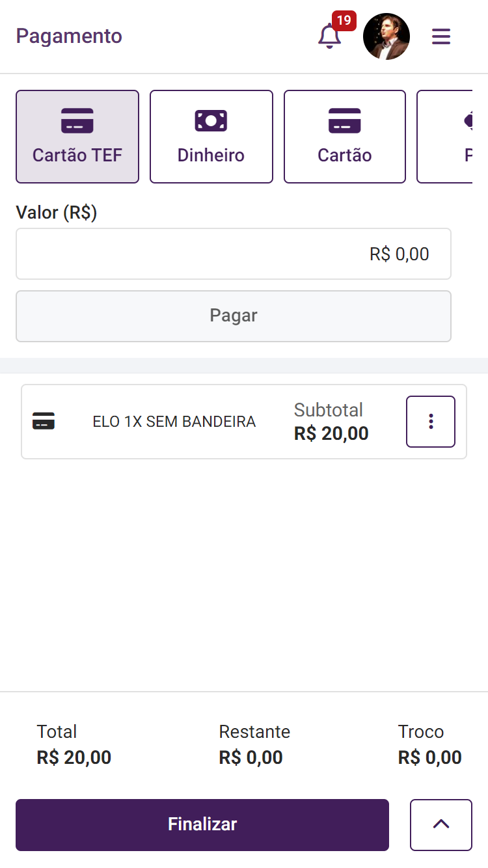Click the Pagamento page title
Screen dimensions: 488x868
pos(69,36)
